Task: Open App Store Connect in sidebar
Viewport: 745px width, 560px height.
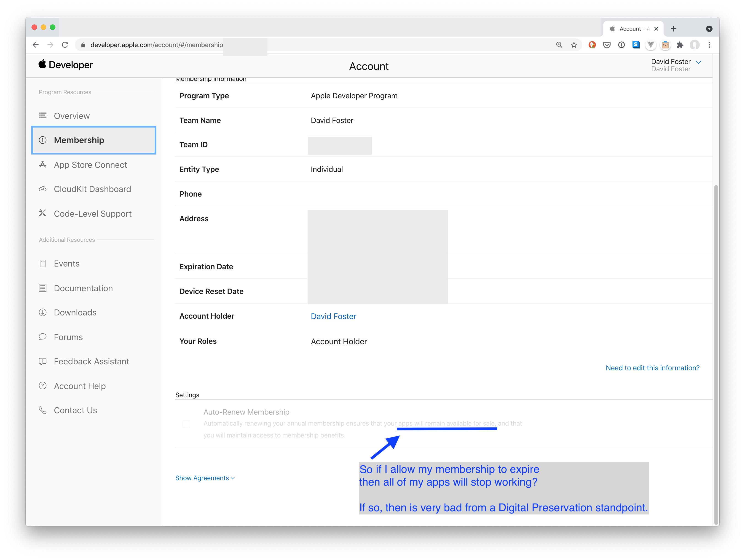Action: click(x=90, y=165)
